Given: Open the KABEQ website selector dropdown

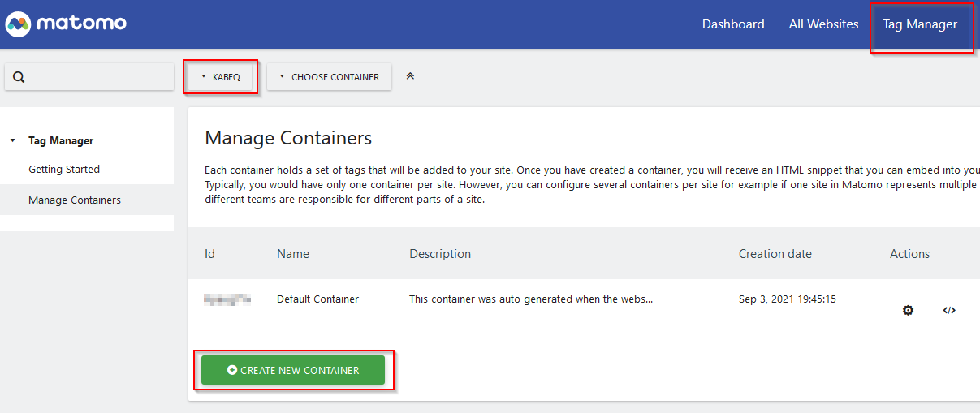Looking at the screenshot, I should coord(221,77).
